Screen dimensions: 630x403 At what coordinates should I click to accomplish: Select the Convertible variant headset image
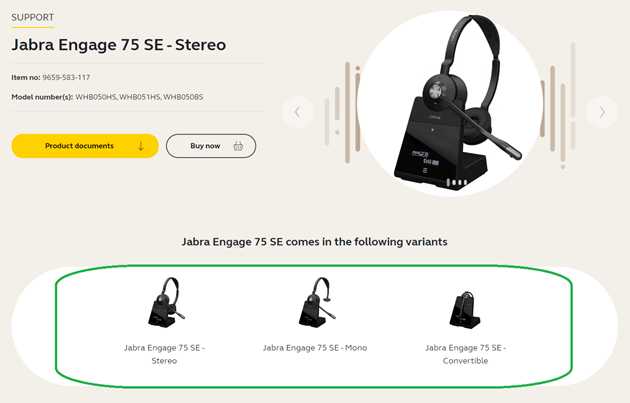464,310
